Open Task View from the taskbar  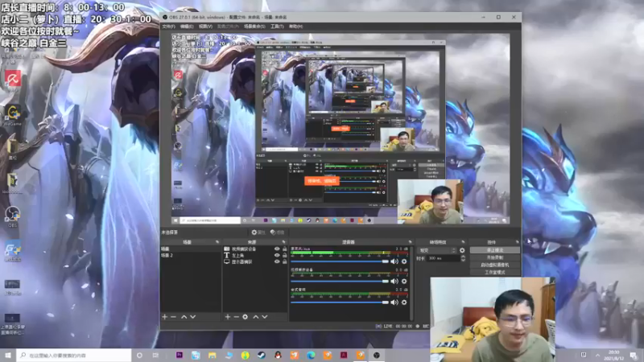point(155,355)
